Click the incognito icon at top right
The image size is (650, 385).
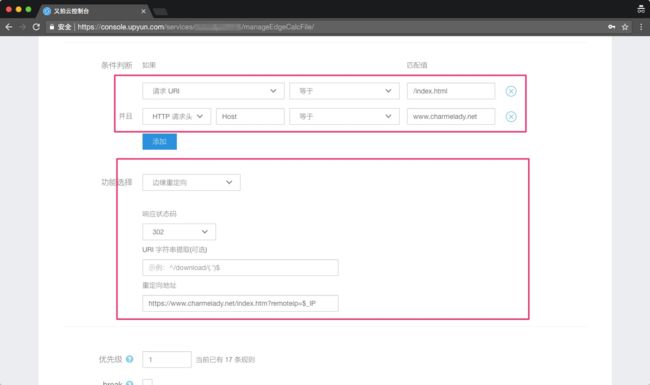click(641, 9)
